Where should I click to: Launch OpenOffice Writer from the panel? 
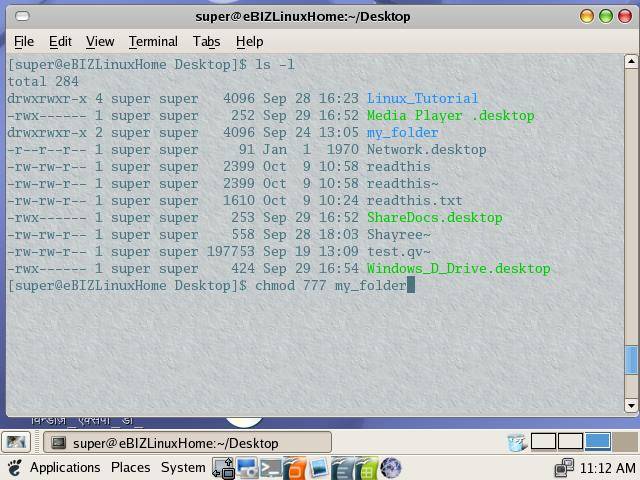point(343,468)
